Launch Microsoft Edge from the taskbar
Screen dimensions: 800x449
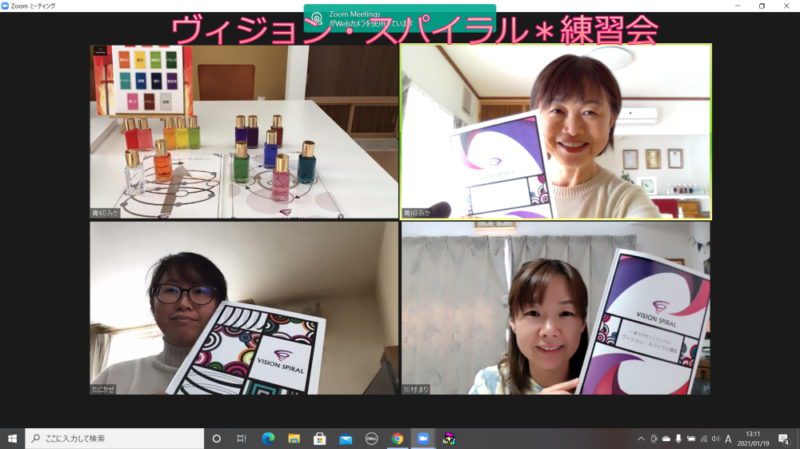tap(268, 438)
